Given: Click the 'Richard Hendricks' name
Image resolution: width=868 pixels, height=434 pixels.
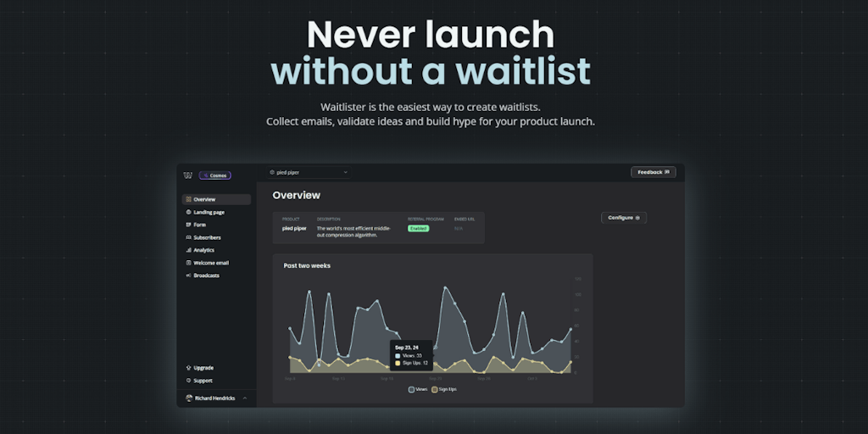Looking at the screenshot, I should coord(214,398).
